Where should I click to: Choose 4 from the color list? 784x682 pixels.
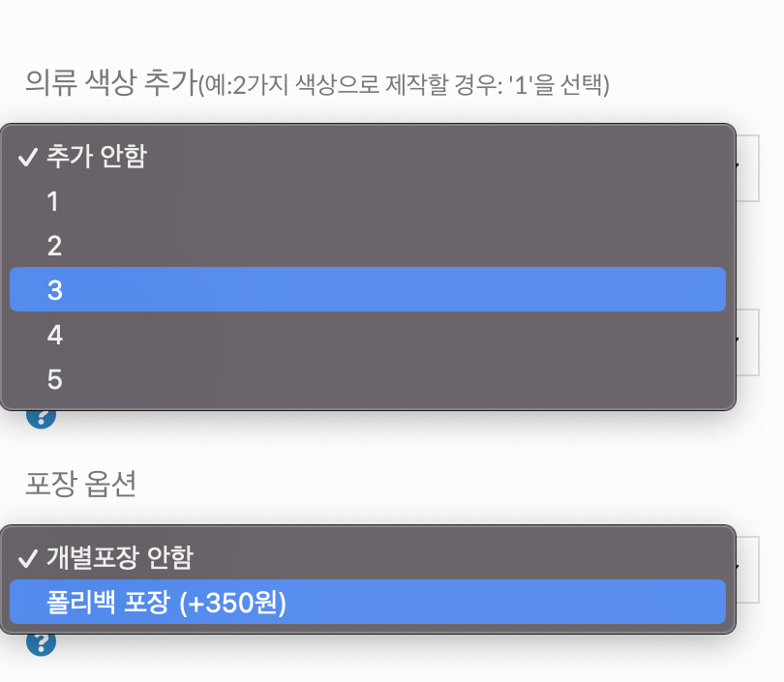click(x=54, y=335)
